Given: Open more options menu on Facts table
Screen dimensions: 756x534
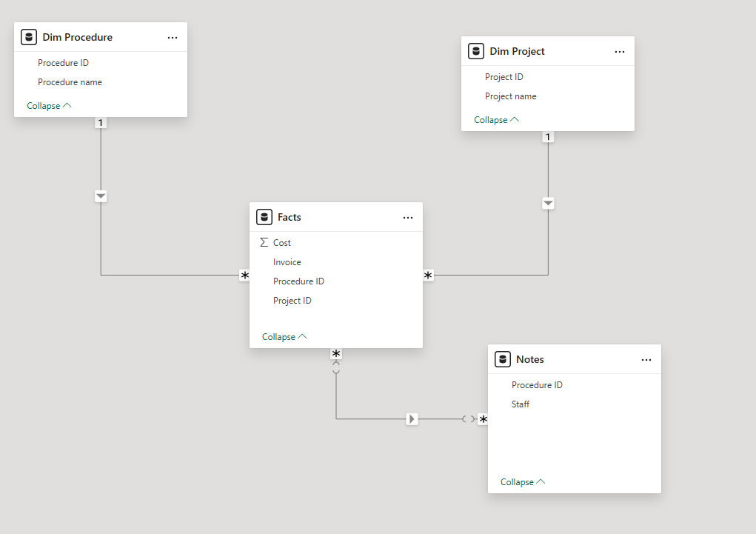Looking at the screenshot, I should pyautogui.click(x=408, y=218).
